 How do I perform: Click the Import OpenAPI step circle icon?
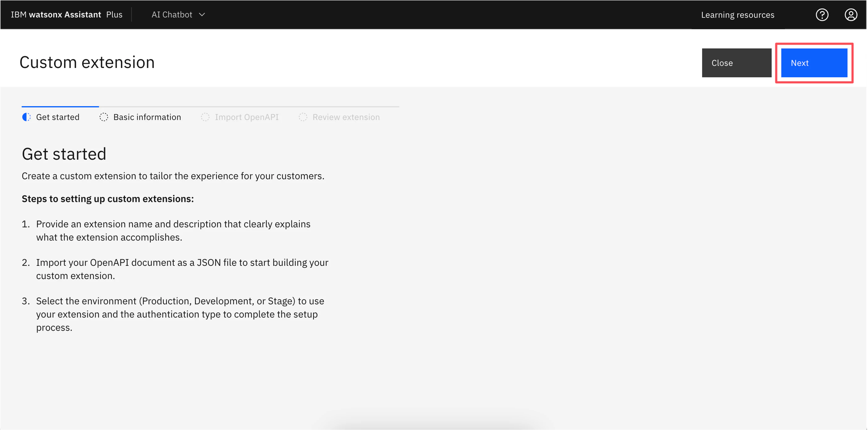205,117
